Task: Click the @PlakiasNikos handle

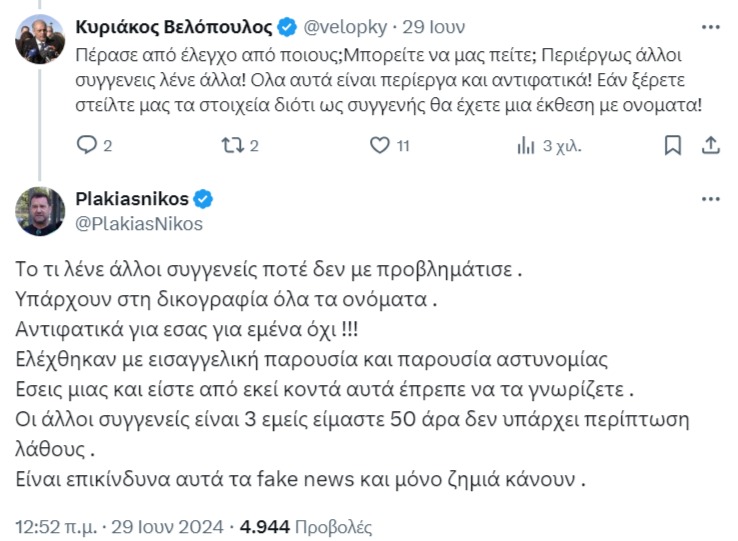Action: (139, 224)
